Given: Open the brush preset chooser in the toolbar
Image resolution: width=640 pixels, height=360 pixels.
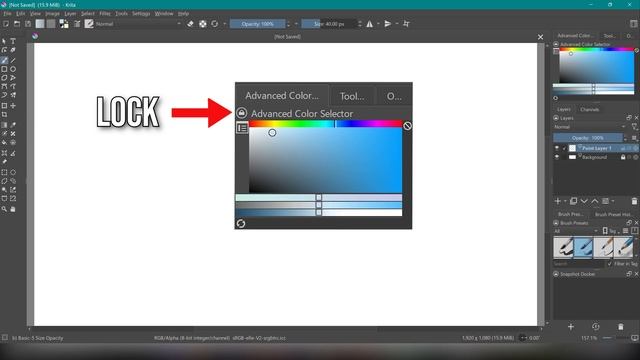Looking at the screenshot, I should point(89,24).
